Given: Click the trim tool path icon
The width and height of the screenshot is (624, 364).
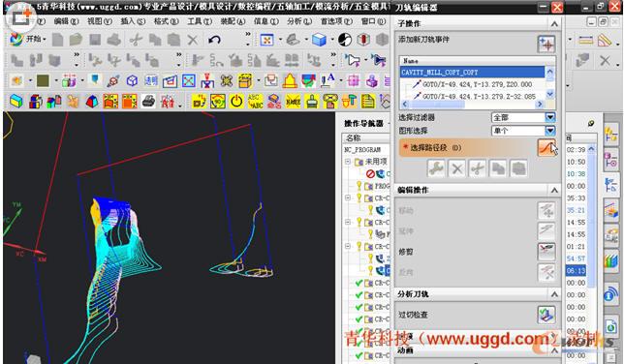Looking at the screenshot, I should pyautogui.click(x=546, y=251).
